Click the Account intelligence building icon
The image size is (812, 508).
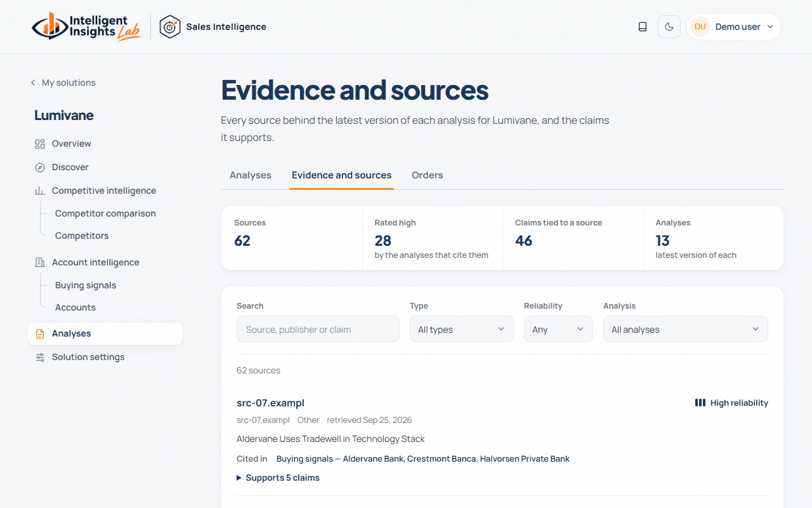point(40,262)
